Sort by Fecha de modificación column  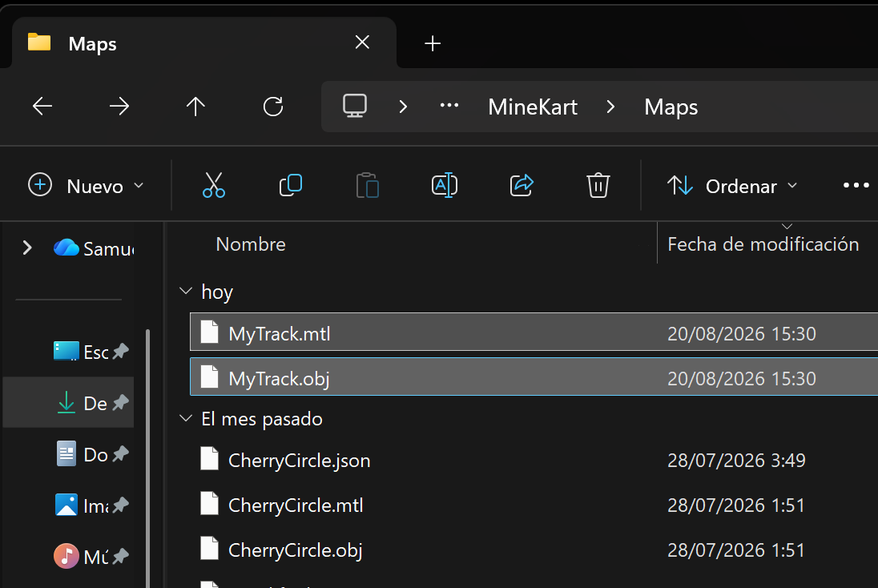coord(763,244)
